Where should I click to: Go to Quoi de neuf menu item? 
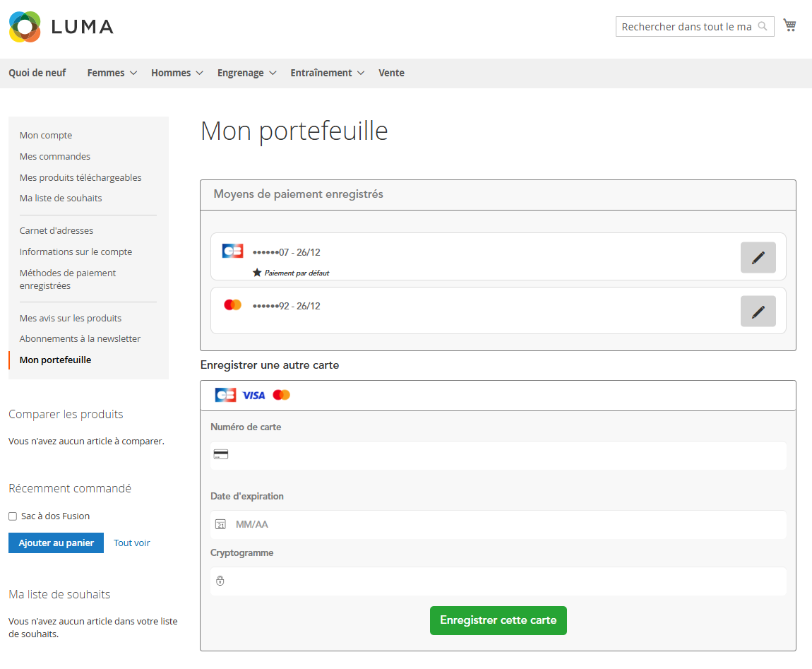[x=37, y=73]
